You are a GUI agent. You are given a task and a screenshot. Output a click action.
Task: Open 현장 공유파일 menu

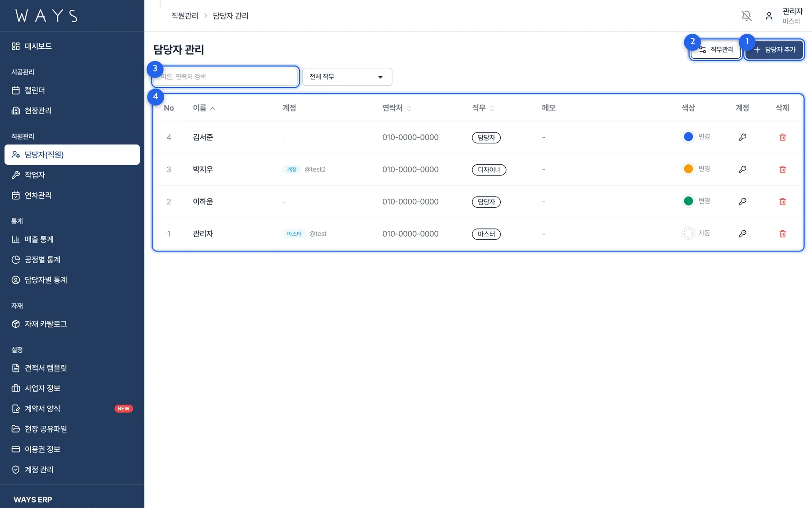pyautogui.click(x=72, y=429)
